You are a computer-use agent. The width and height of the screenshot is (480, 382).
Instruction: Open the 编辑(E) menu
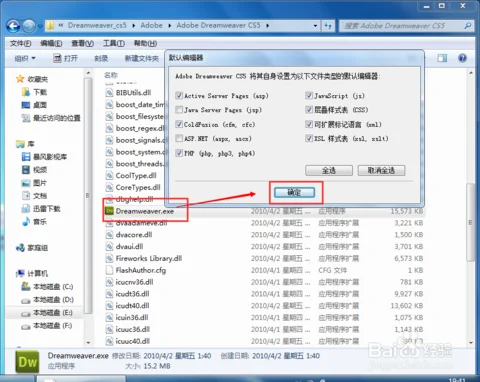click(51, 43)
